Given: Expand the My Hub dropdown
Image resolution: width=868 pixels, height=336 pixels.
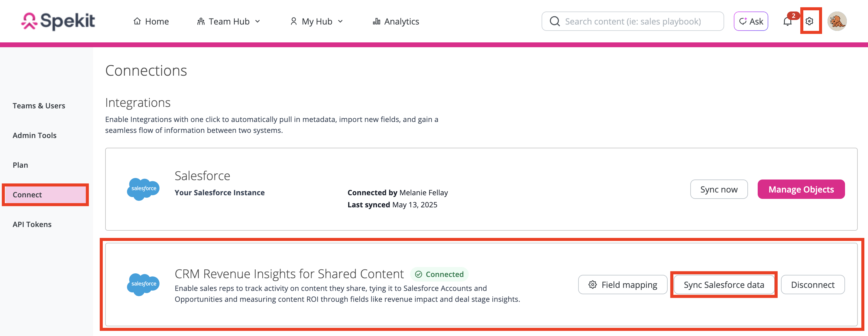Looking at the screenshot, I should [317, 21].
